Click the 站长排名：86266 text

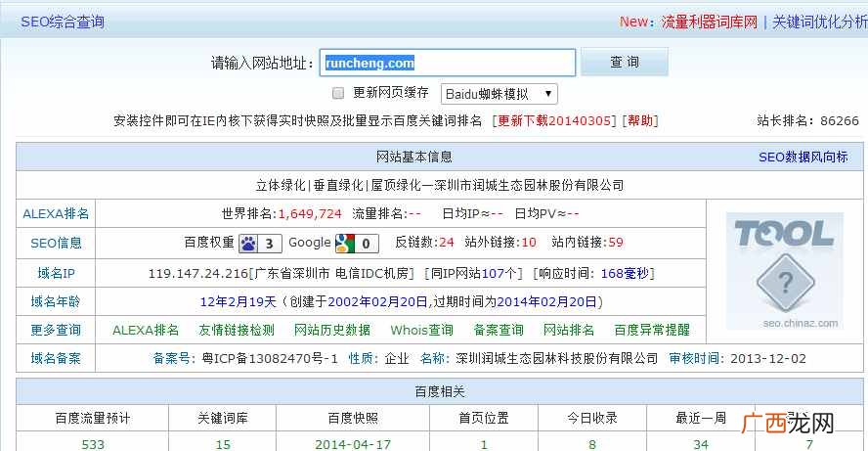[x=807, y=120]
